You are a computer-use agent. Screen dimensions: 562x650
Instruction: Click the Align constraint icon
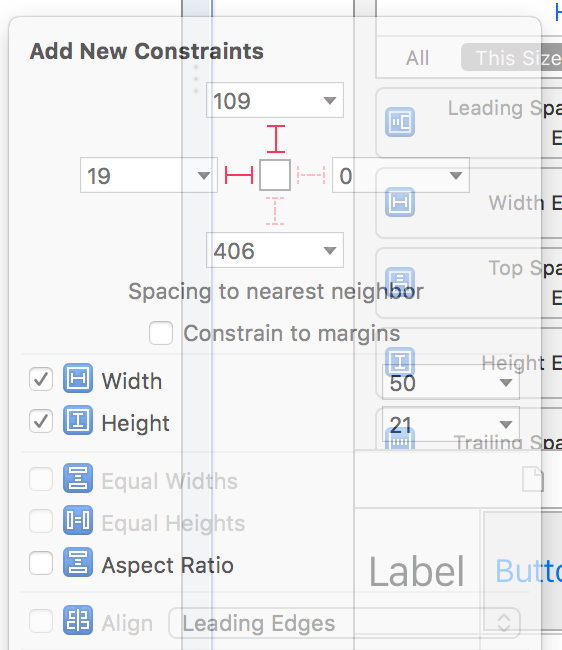pos(78,620)
